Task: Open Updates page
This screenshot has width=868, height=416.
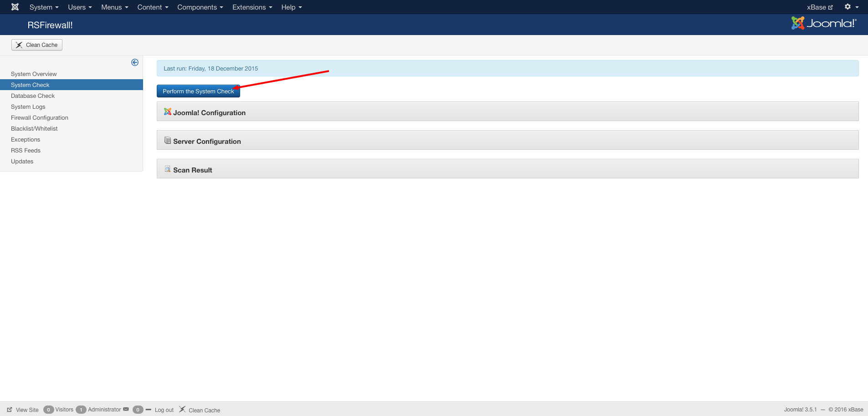Action: (x=22, y=161)
